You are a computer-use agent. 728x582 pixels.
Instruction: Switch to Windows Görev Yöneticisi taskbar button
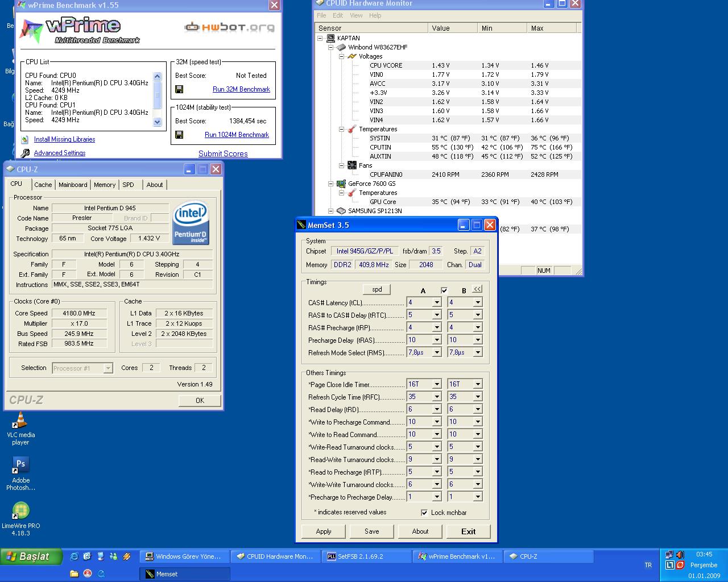184,556
